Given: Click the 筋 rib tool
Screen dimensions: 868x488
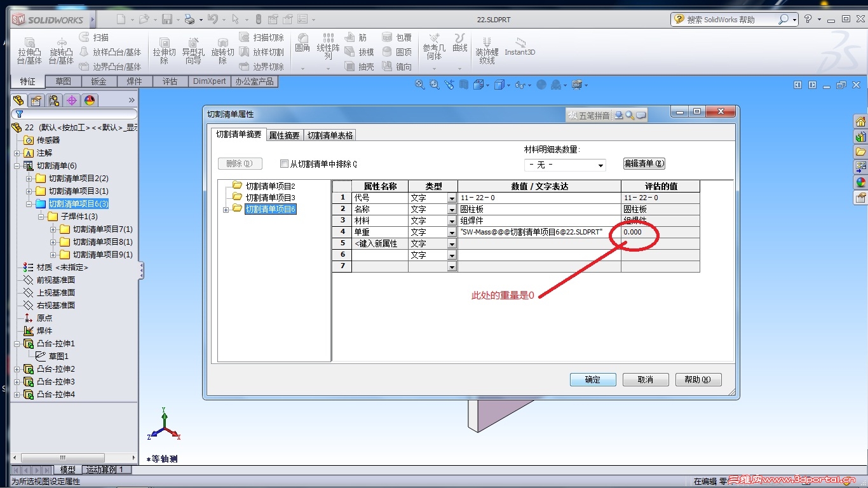Looking at the screenshot, I should click(356, 38).
